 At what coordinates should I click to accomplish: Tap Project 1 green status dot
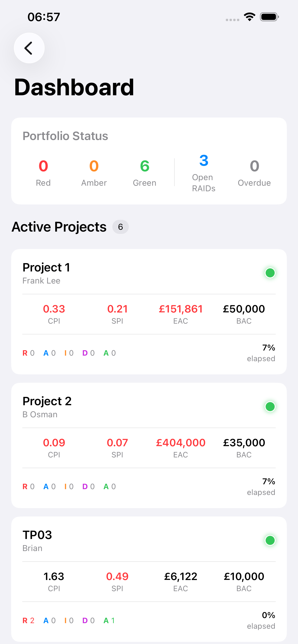270,273
